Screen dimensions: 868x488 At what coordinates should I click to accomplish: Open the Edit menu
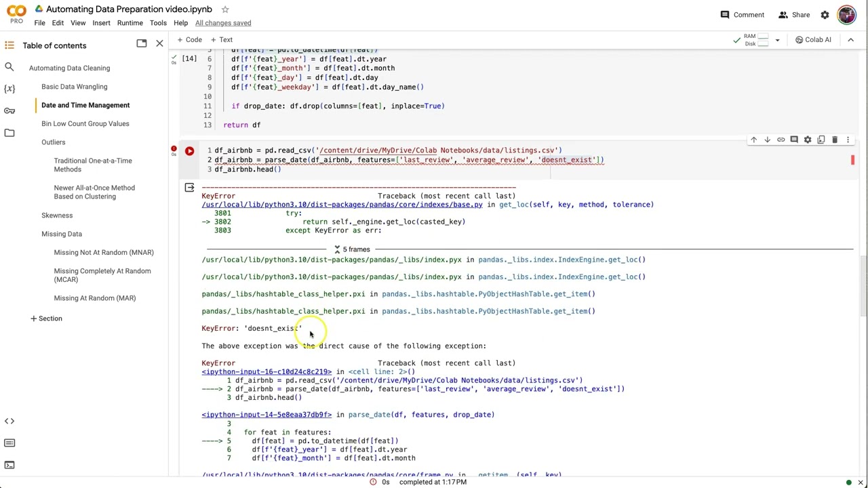58,23
